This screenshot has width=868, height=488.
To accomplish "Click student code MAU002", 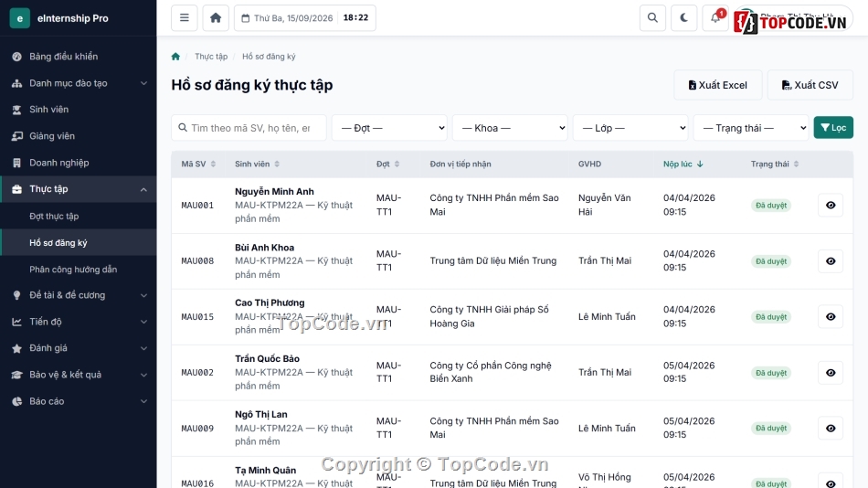I will click(x=197, y=373).
